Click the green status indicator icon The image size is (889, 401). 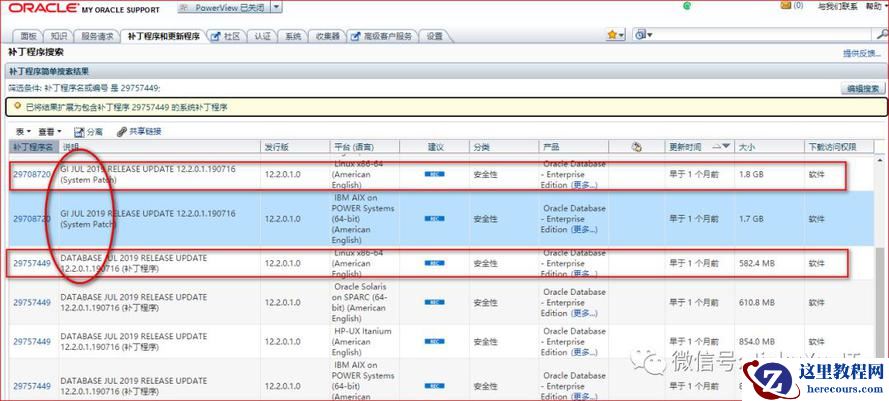point(686,6)
